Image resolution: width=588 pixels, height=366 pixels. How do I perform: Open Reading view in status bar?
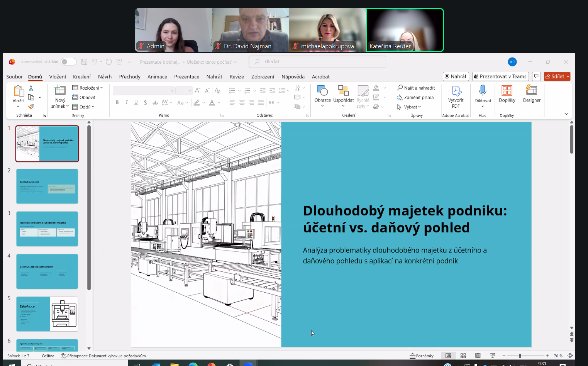[x=478, y=356]
